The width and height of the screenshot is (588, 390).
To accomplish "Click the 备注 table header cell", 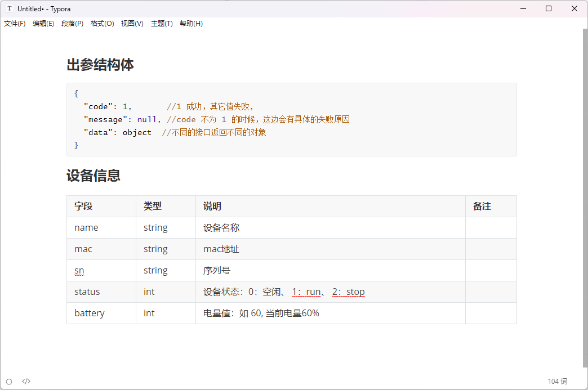I will coord(491,206).
